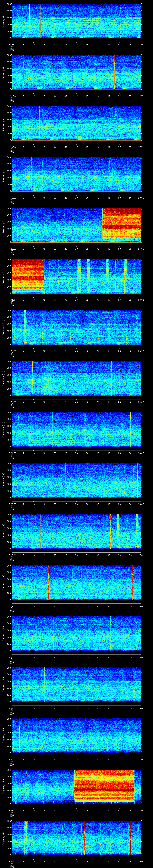
Task: Click the 7:31:00 start time label
Action: pos(12,810)
